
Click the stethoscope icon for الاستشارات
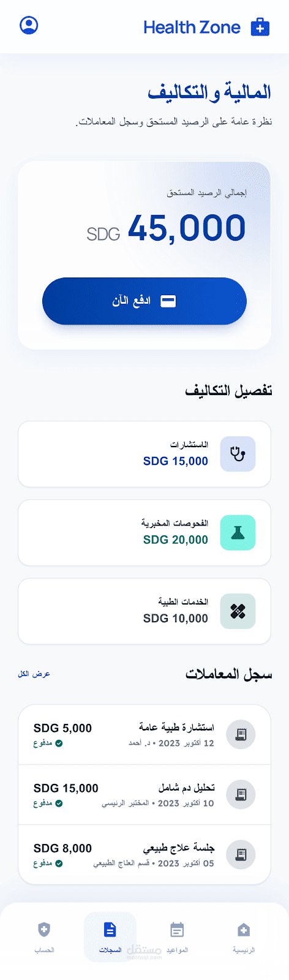pos(238,454)
